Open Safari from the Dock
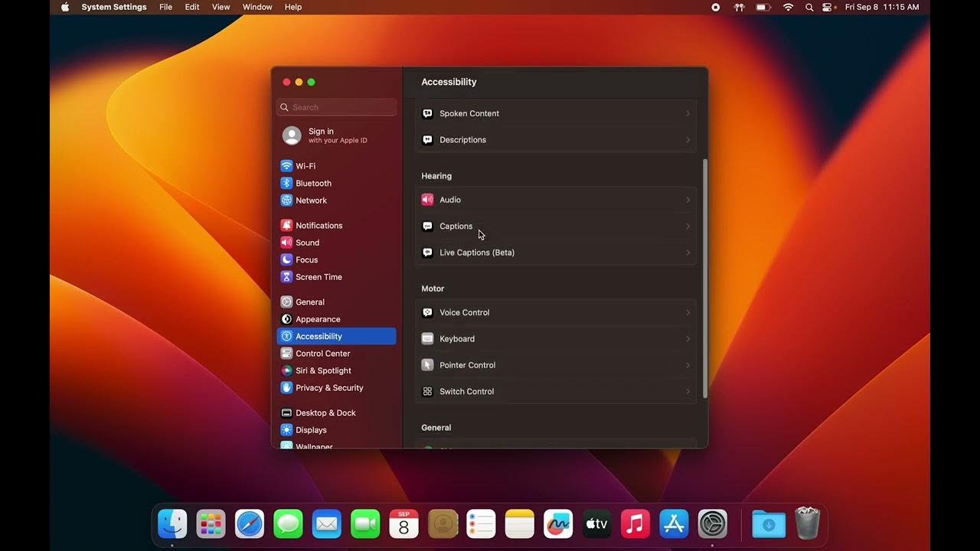This screenshot has height=551, width=980. tap(250, 524)
